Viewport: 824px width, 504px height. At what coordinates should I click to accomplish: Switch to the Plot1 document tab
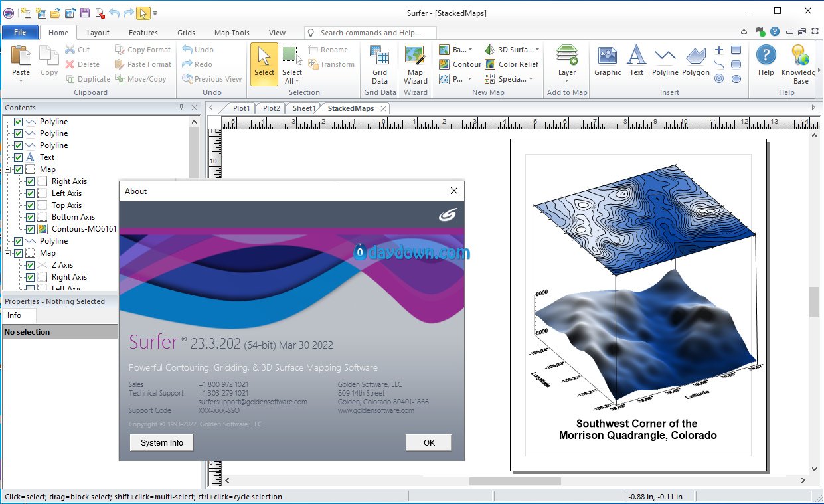point(241,108)
